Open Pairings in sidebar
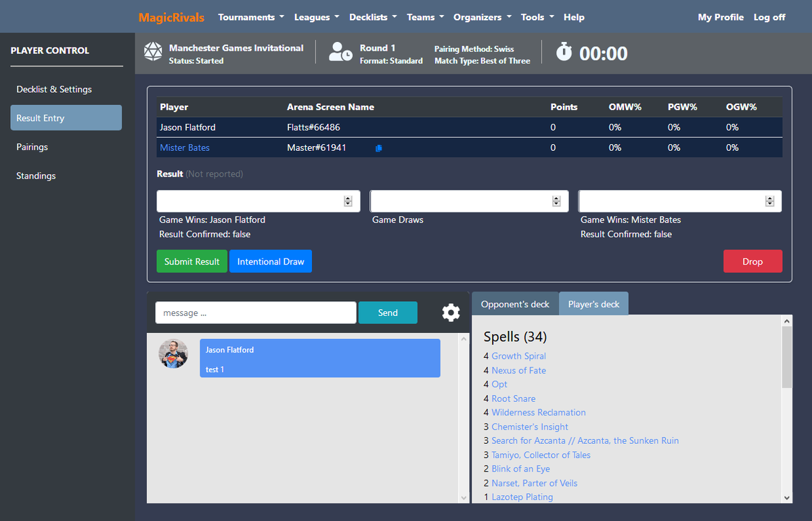 [x=66, y=147]
